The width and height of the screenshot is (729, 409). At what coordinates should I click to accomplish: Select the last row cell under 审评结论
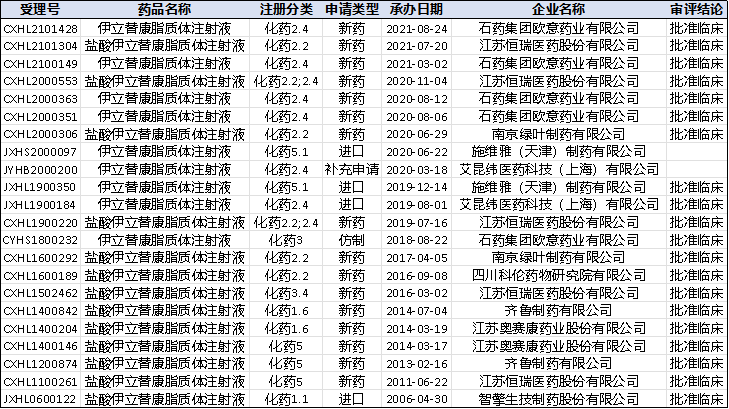[697, 398]
